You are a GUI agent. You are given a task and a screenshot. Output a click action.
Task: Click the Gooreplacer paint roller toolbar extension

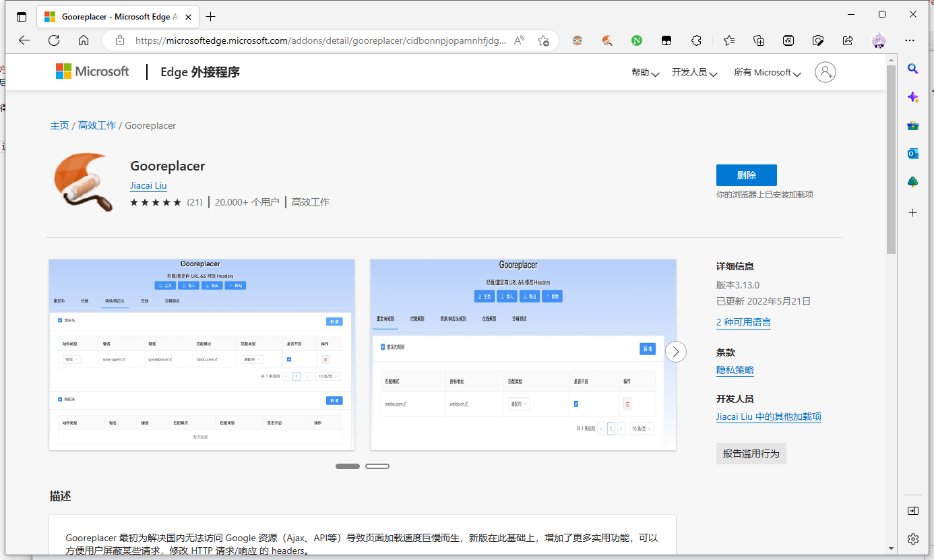click(607, 40)
